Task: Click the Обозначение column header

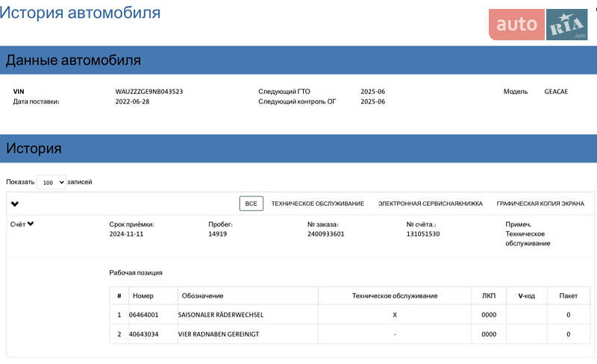Action: 201,296
